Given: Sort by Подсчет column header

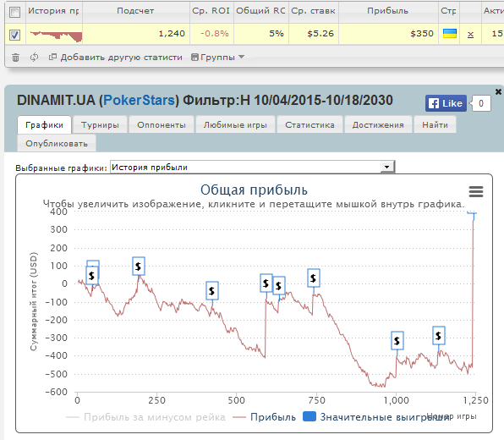Looking at the screenshot, I should coord(135,11).
